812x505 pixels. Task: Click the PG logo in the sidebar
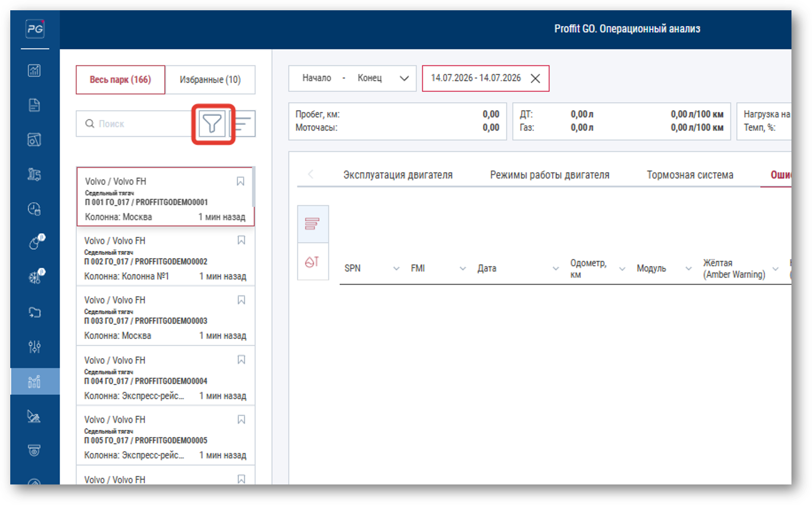tap(35, 29)
